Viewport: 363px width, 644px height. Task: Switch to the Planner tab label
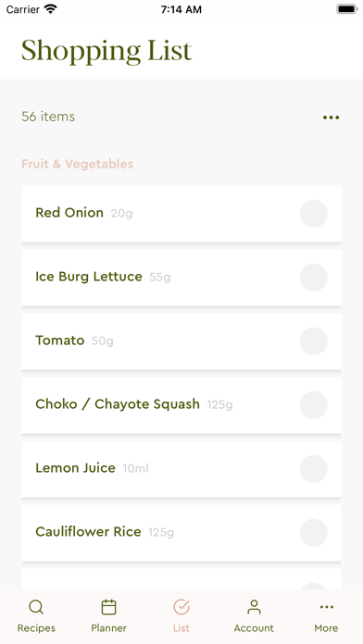109,628
